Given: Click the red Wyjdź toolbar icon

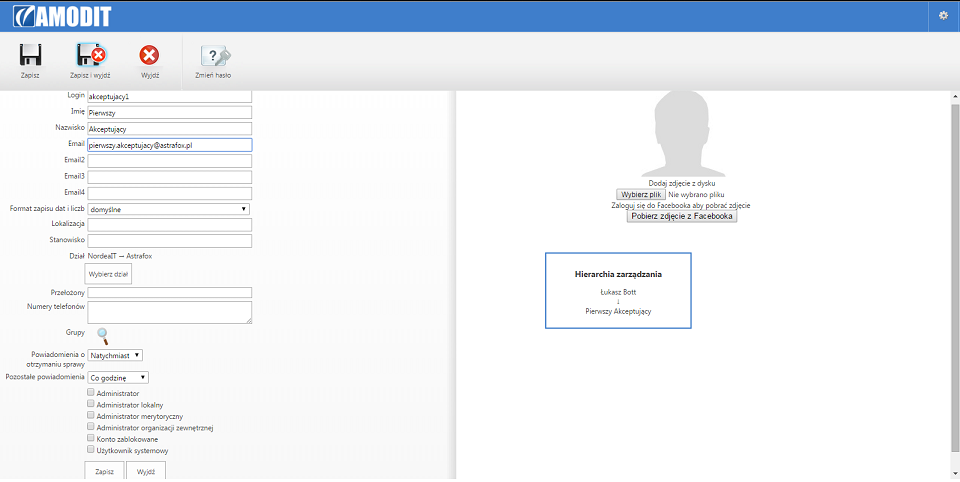Looking at the screenshot, I should click(149, 56).
